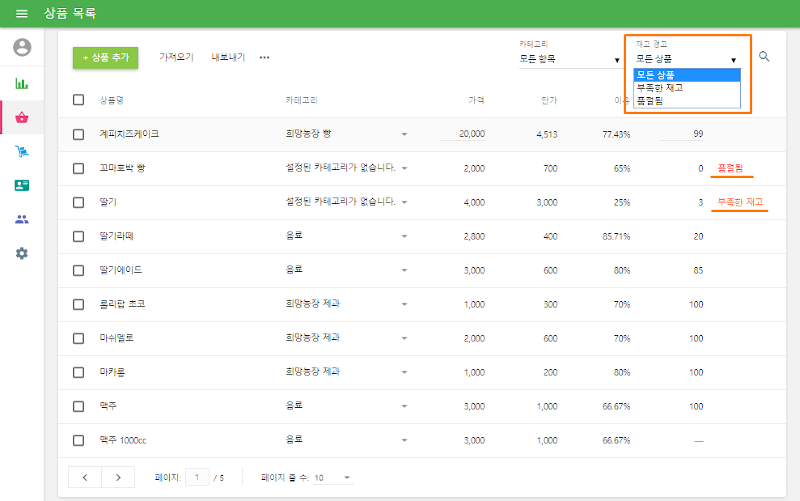Click the search magnifier icon
The width and height of the screenshot is (800, 501).
click(x=764, y=57)
